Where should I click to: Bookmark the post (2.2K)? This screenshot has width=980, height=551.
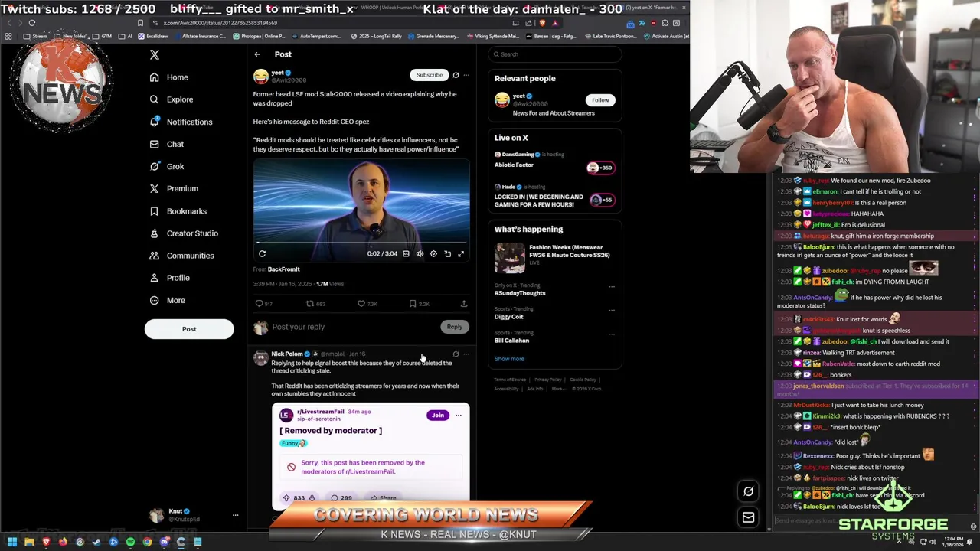pos(412,304)
